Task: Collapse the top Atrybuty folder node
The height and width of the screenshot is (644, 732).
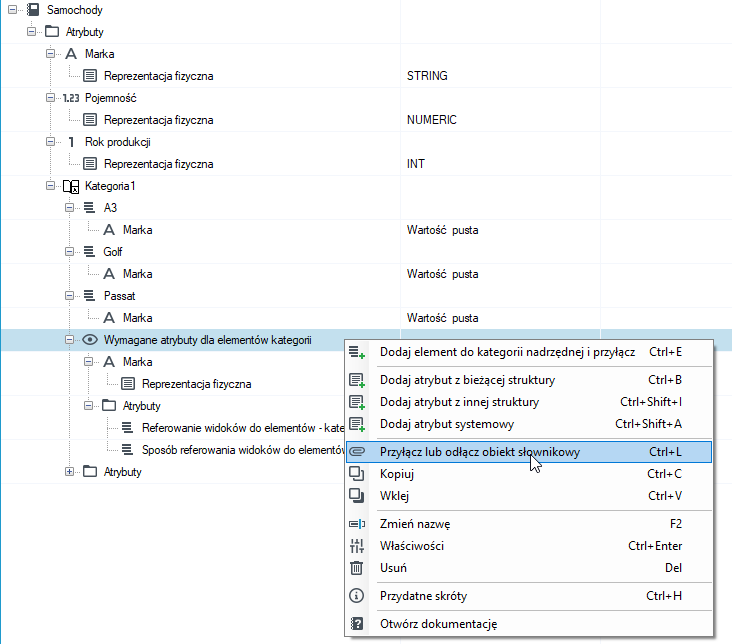Action: click(31, 32)
